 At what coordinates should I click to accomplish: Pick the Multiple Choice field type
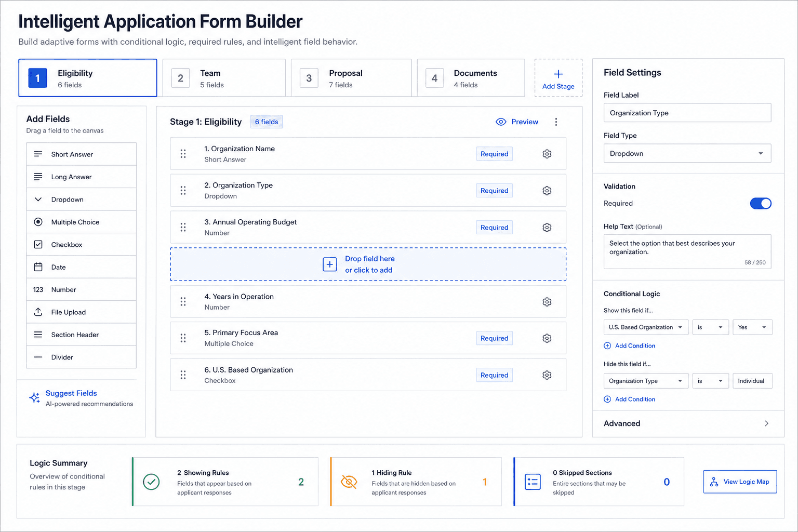click(x=82, y=222)
